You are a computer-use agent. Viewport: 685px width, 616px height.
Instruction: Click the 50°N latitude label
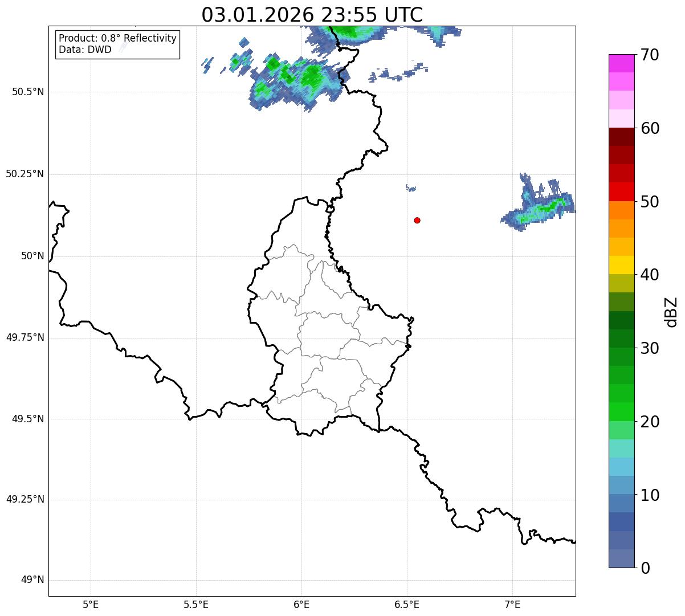pos(33,256)
